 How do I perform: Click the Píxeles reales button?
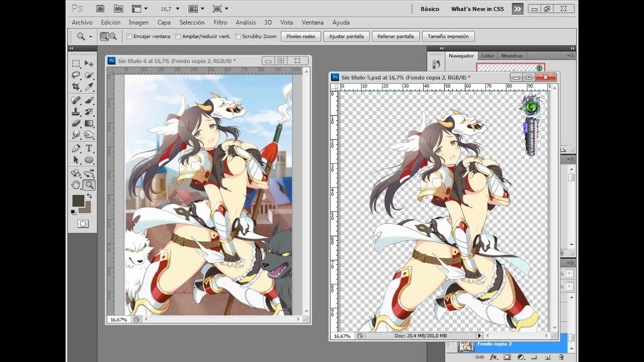(301, 36)
